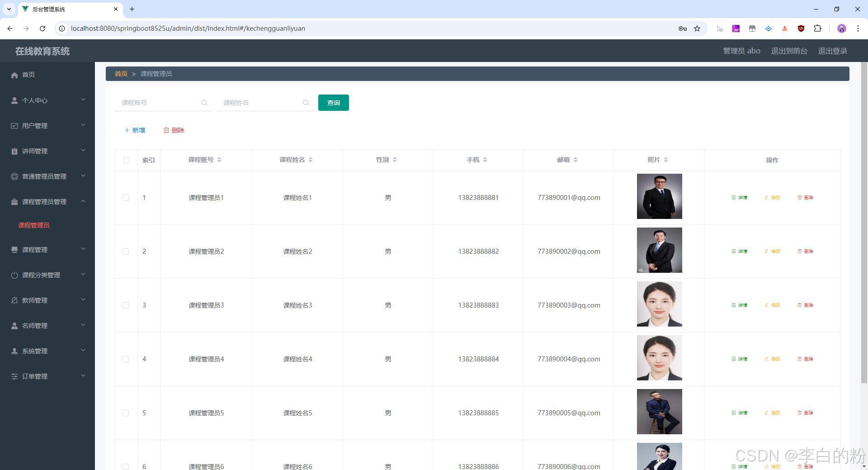Click 删除 for 课程管理员3 row
868x470 pixels.
805,305
